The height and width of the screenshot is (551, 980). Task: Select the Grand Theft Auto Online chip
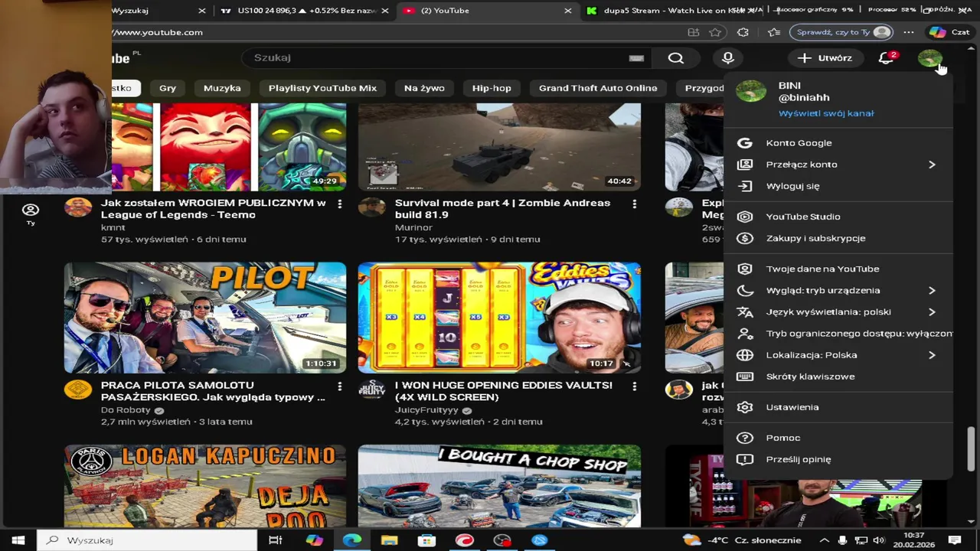pos(598,88)
